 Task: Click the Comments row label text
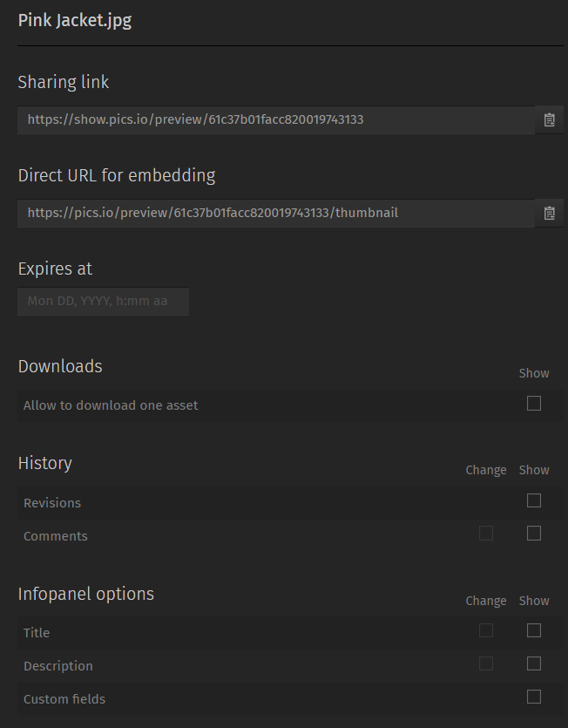(x=56, y=536)
